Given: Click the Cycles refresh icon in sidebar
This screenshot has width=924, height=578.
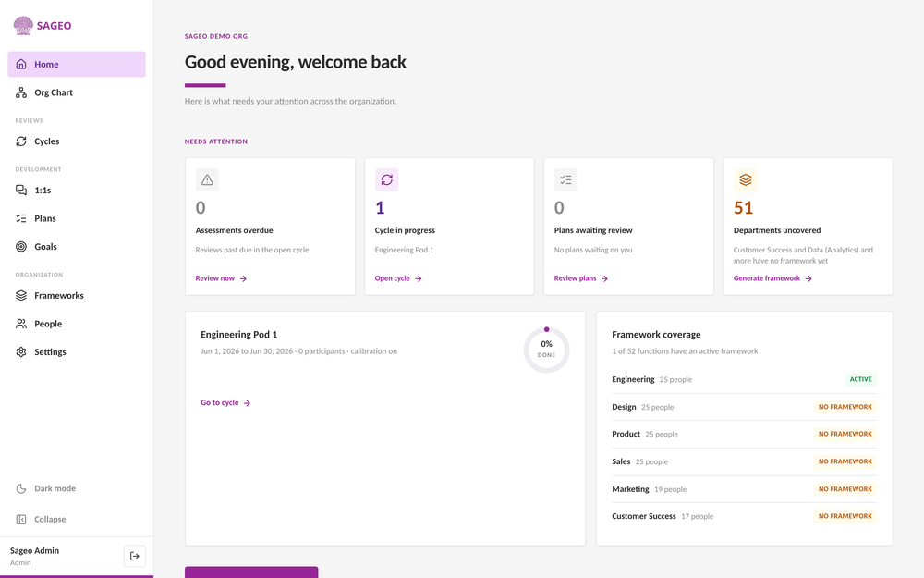Looking at the screenshot, I should [x=21, y=141].
